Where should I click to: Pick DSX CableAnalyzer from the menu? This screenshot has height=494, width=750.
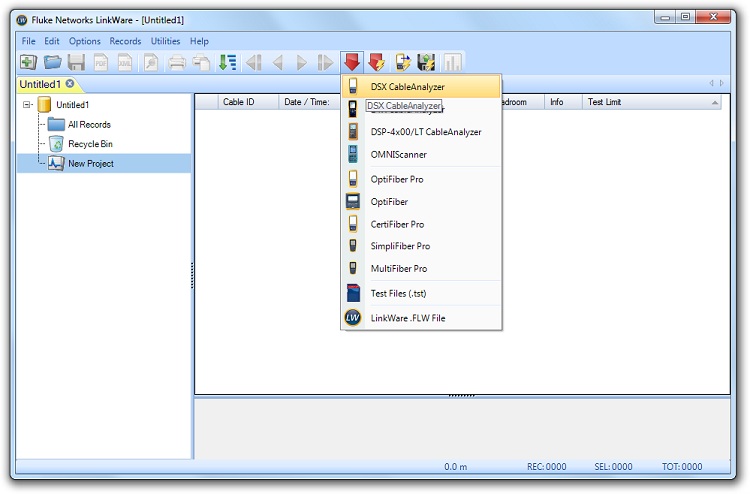(x=407, y=87)
